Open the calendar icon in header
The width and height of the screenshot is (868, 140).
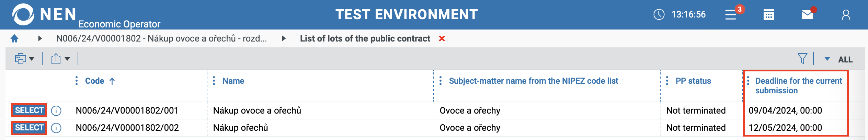[768, 15]
